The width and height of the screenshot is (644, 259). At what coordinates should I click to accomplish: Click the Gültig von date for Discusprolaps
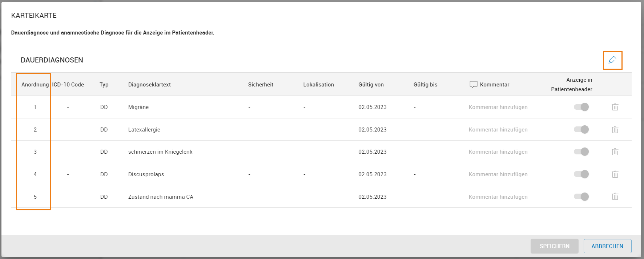(372, 174)
